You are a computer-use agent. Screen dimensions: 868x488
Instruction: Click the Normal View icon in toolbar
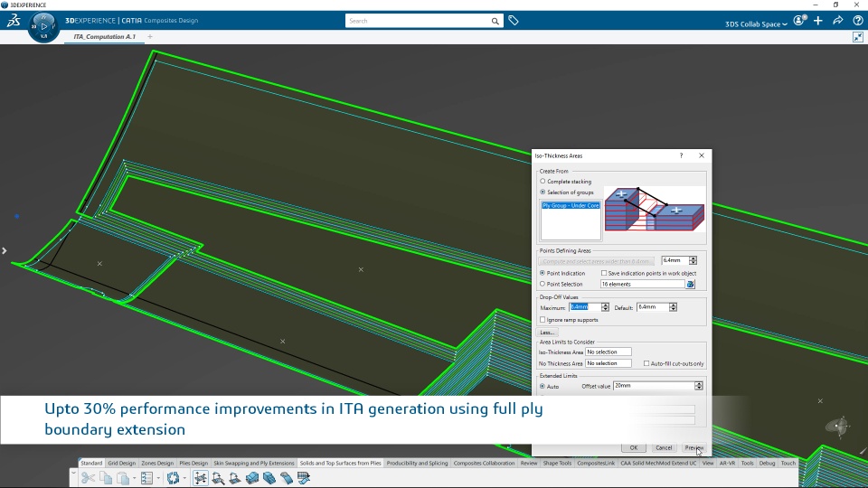(x=235, y=478)
